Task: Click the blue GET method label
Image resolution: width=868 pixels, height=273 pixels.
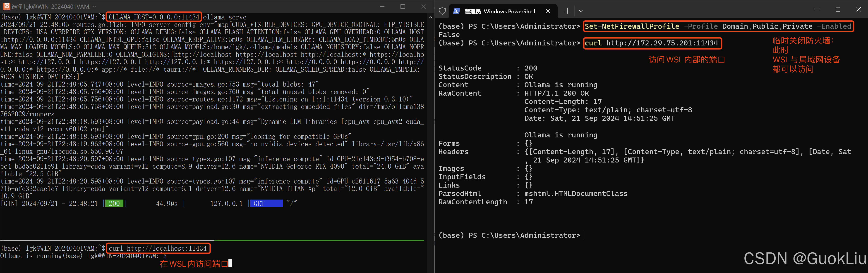Action: 266,203
